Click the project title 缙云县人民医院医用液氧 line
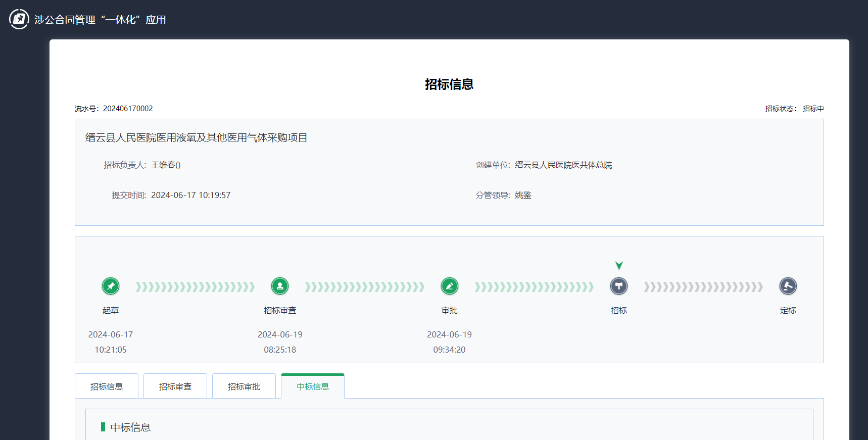The width and height of the screenshot is (868, 440). (197, 137)
